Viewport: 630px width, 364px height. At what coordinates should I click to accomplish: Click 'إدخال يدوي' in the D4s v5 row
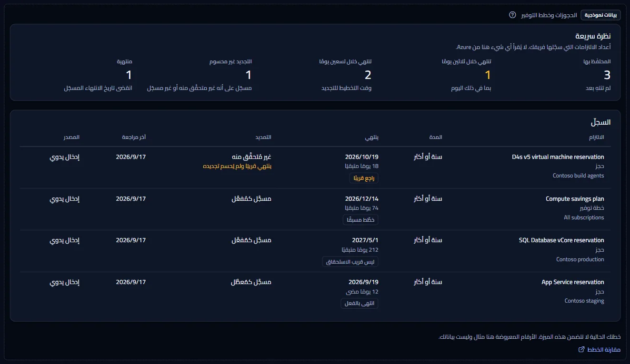65,157
